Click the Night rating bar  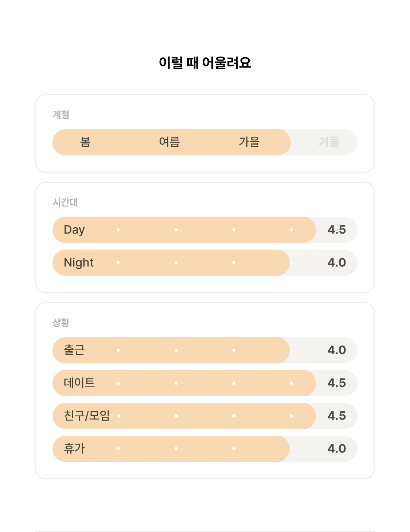(x=205, y=263)
